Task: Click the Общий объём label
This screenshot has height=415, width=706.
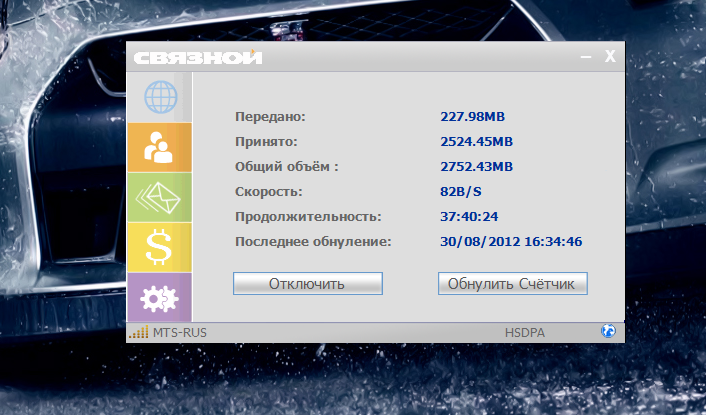Action: point(286,167)
